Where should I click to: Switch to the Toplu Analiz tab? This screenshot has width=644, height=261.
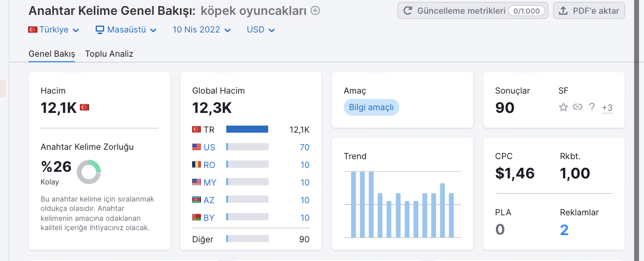point(109,53)
